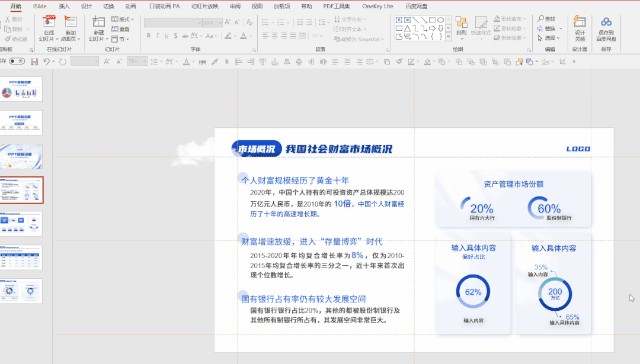Screen dimensions: 640x364
Task: Undo the last action
Action: 47,62
